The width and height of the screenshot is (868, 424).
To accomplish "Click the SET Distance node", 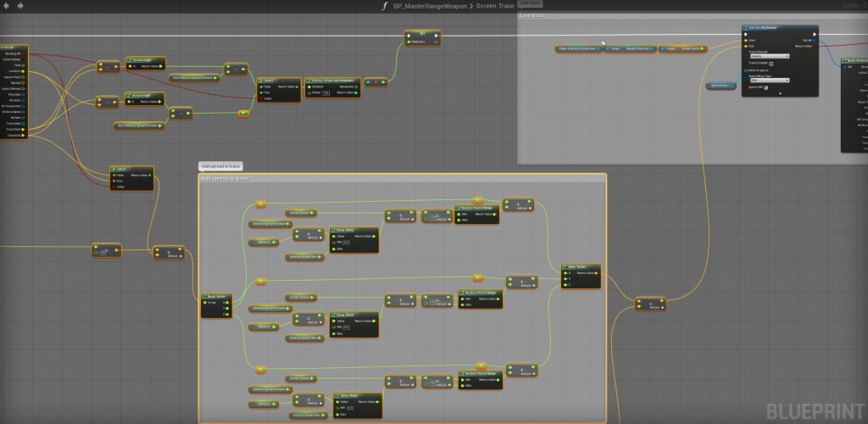I will (424, 34).
